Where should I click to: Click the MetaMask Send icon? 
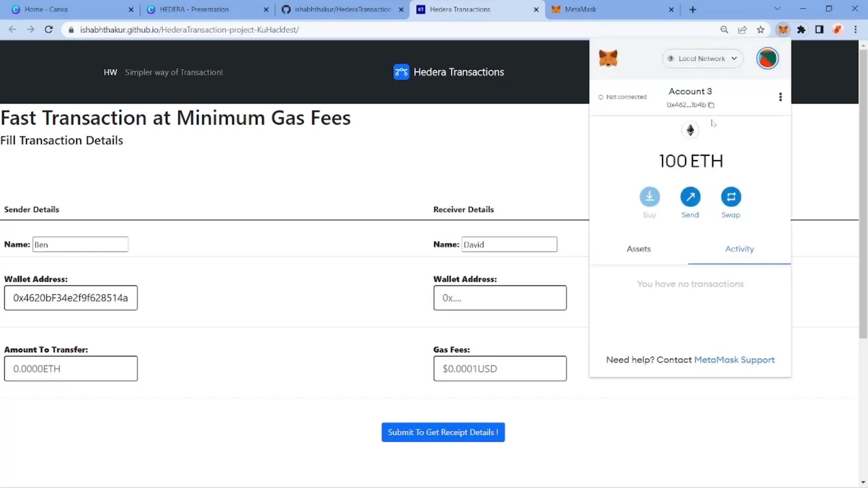[690, 197]
